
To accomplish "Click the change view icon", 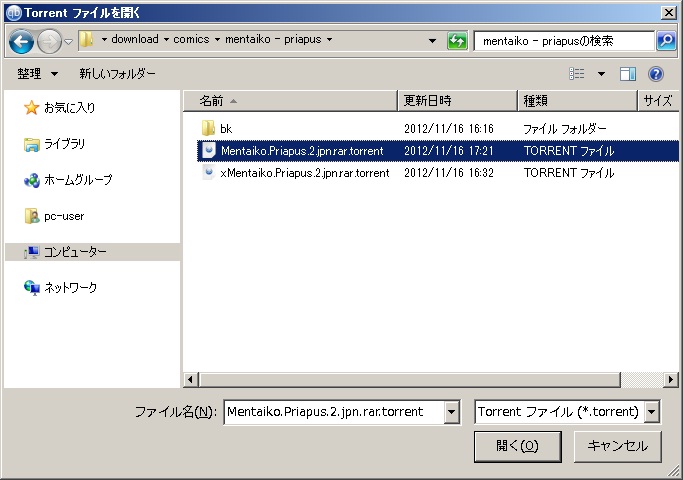I will tap(577, 74).
